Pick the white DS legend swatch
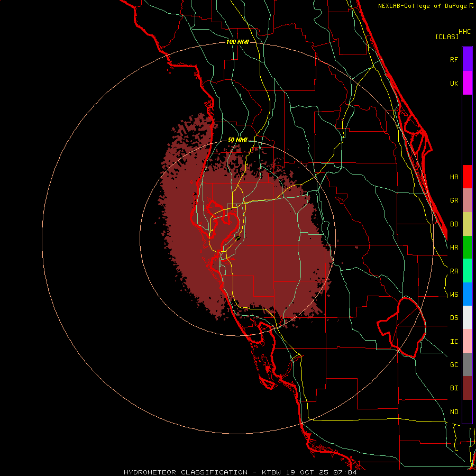Viewport: 476px width, 476px height. pos(467,317)
